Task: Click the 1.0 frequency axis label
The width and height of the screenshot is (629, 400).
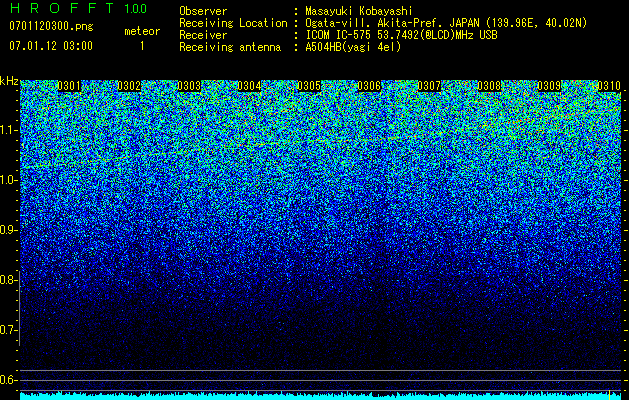Action: (x=8, y=181)
